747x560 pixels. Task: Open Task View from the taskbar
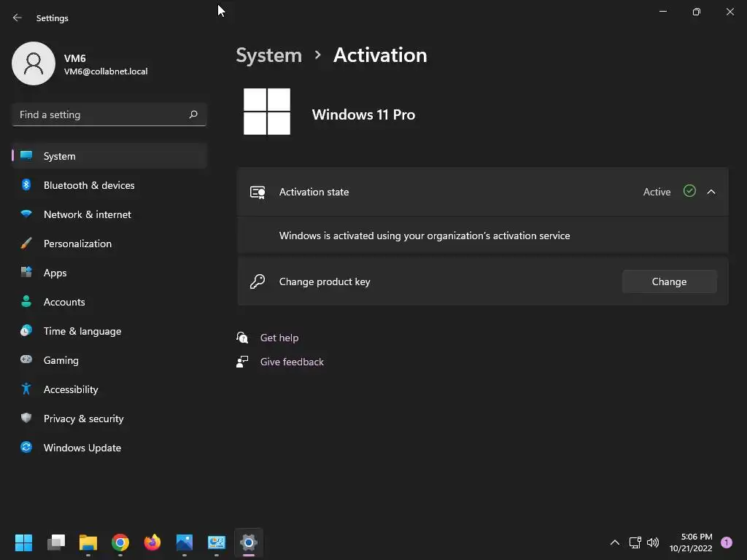click(x=55, y=542)
